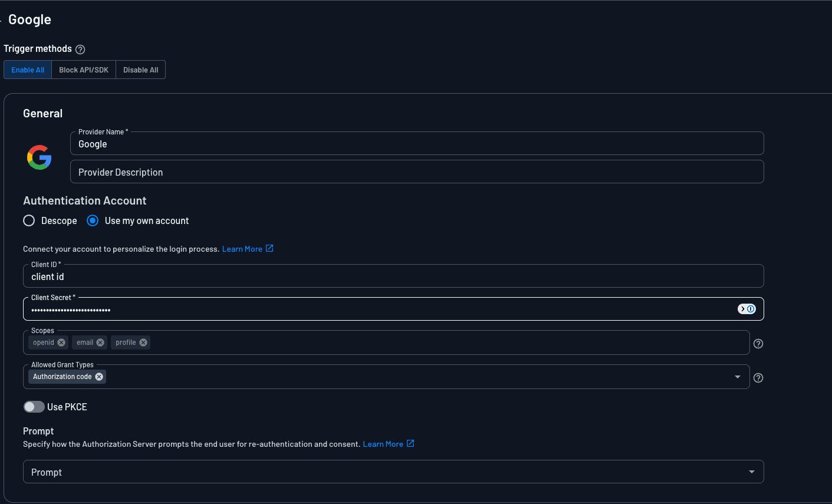
Task: Click into the Client ID field
Action: pos(393,276)
